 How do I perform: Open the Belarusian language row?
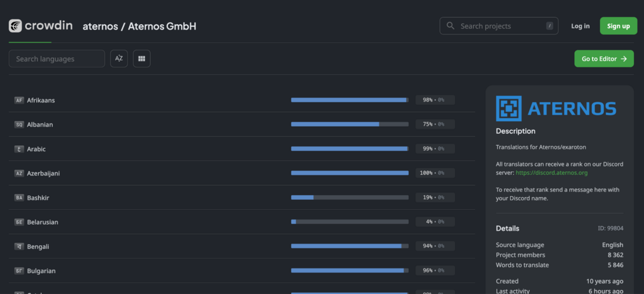[42, 222]
